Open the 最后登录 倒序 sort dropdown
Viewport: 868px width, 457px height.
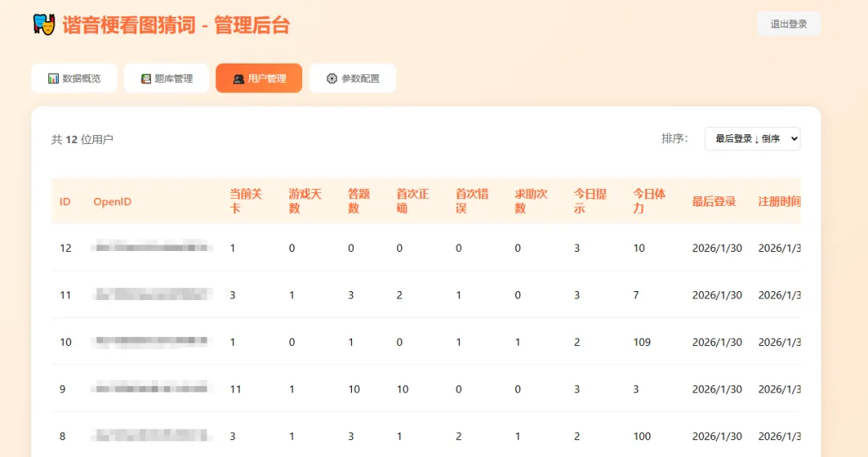tap(752, 138)
